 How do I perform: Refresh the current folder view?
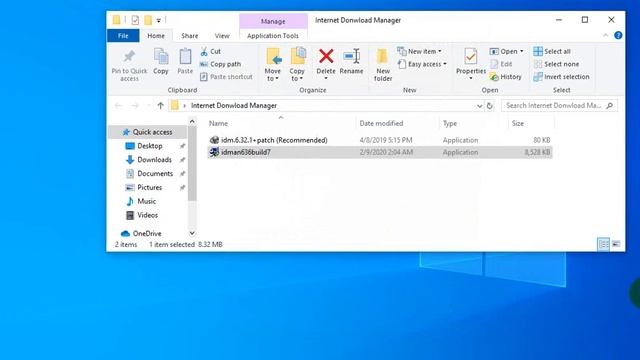point(489,106)
